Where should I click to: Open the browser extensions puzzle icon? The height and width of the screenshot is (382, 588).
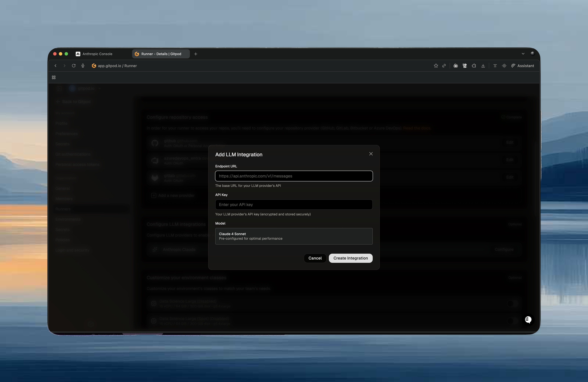(474, 66)
